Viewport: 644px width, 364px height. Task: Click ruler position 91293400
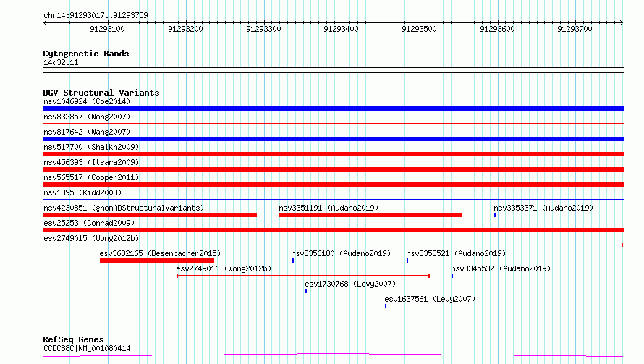tap(341, 29)
